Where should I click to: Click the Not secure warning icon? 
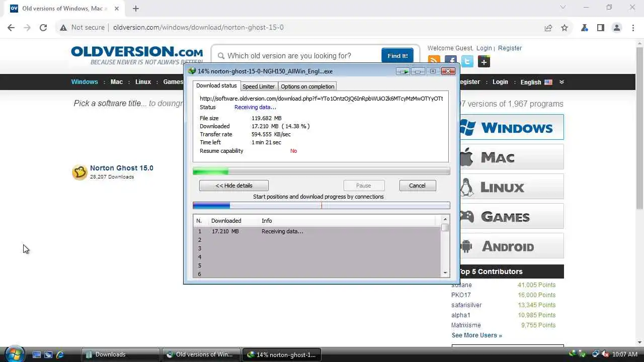(x=63, y=28)
